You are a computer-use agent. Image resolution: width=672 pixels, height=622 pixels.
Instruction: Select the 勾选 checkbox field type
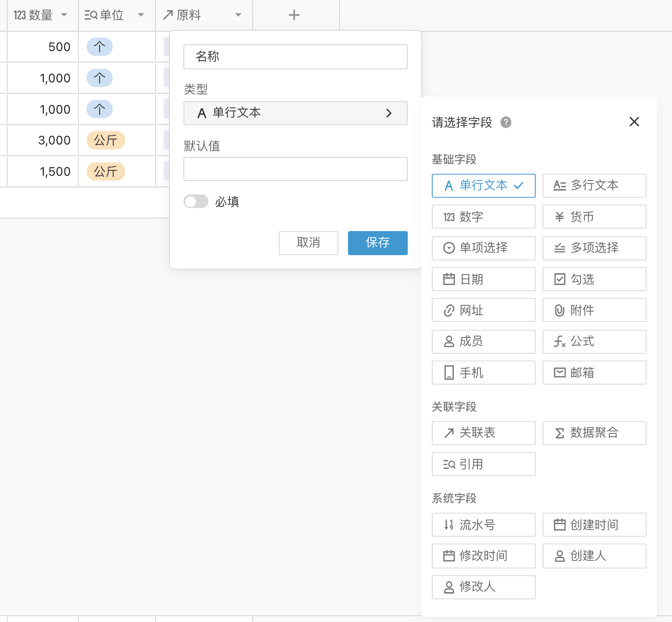pyautogui.click(x=594, y=279)
